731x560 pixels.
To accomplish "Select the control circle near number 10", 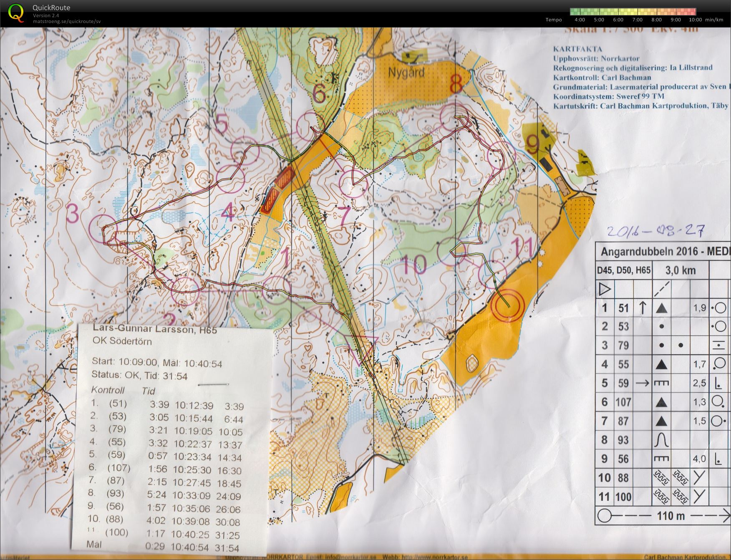I will [x=451, y=252].
